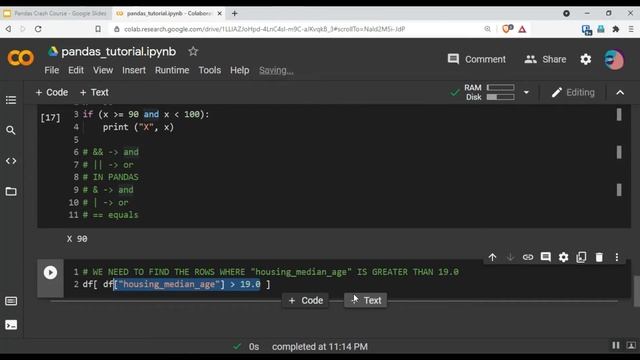This screenshot has height=360, width=640.
Task: Delete the current cell
Action: tap(599, 257)
